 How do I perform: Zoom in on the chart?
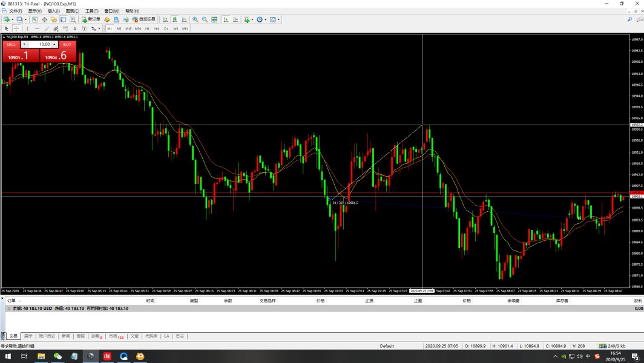195,19
